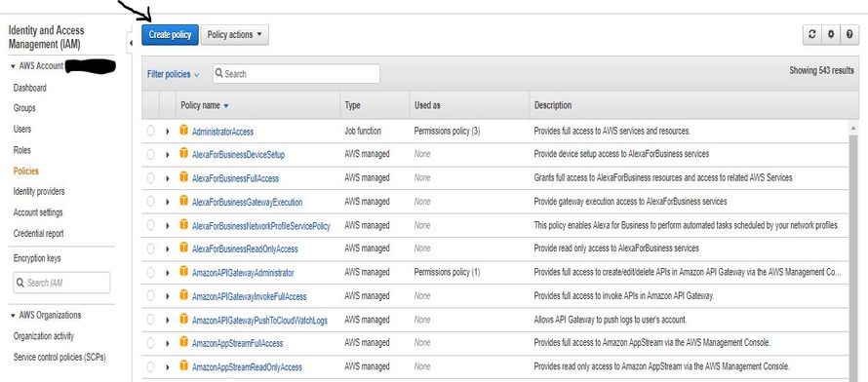Click the policy box icon for AlexaForBusinessFullAccess

[x=183, y=177]
